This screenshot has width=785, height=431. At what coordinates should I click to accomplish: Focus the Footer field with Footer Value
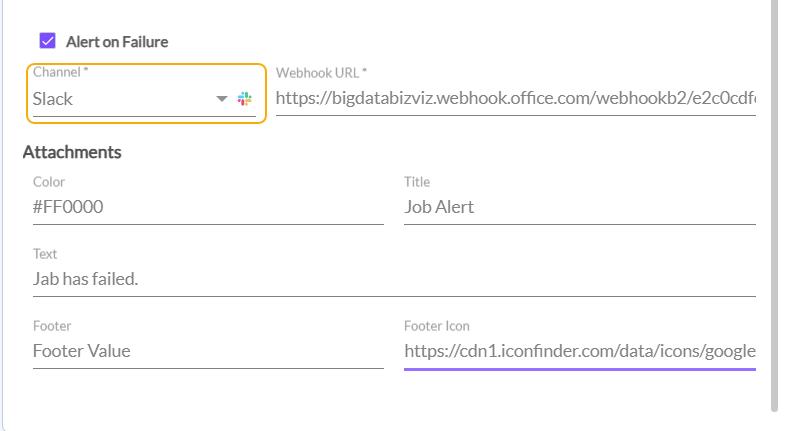(x=207, y=351)
